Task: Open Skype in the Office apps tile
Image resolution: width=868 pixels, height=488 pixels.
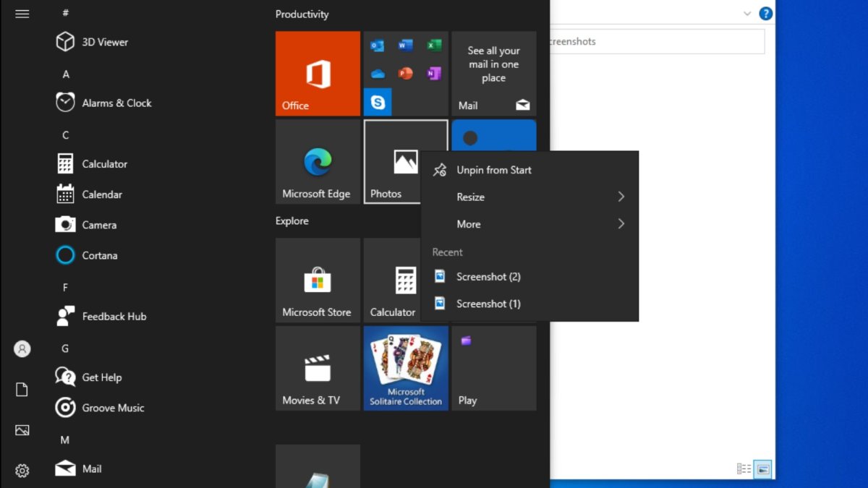Action: coord(377,102)
